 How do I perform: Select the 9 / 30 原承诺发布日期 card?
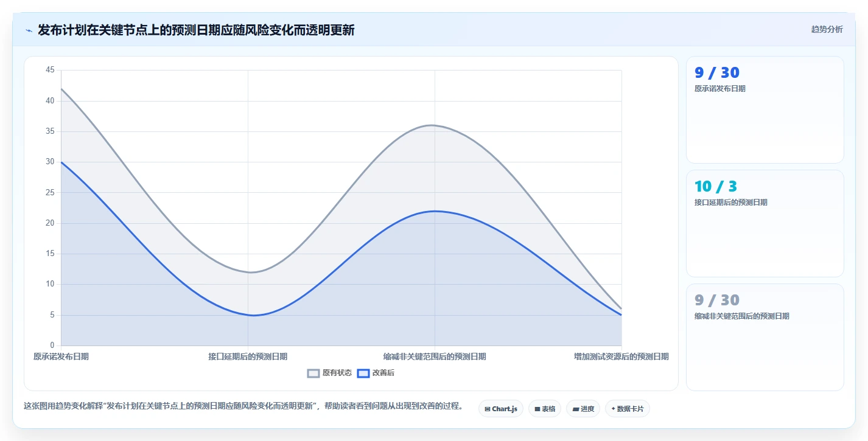point(765,110)
